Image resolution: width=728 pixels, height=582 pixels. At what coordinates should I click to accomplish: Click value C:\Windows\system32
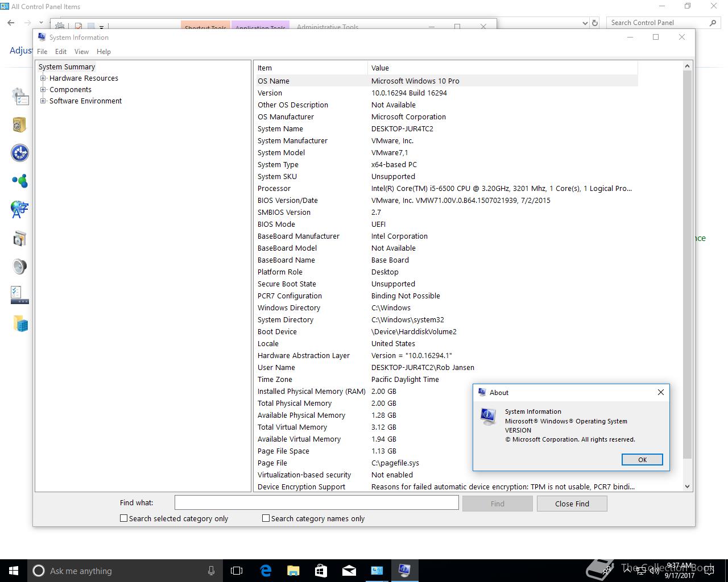pos(408,319)
